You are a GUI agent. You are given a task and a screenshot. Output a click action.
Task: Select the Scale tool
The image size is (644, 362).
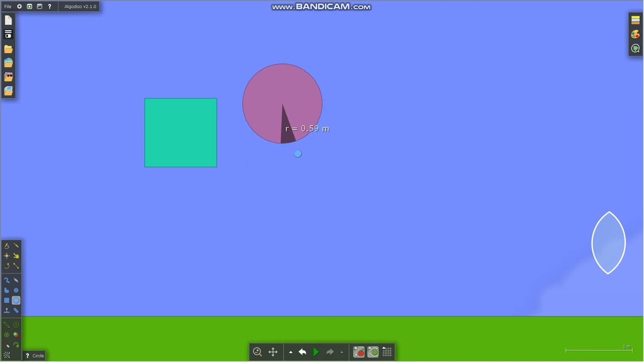click(16, 266)
